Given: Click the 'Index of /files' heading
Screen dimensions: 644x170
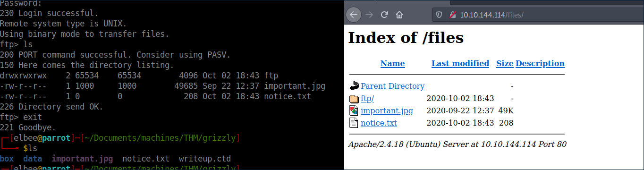Looking at the screenshot, I should (x=406, y=37).
